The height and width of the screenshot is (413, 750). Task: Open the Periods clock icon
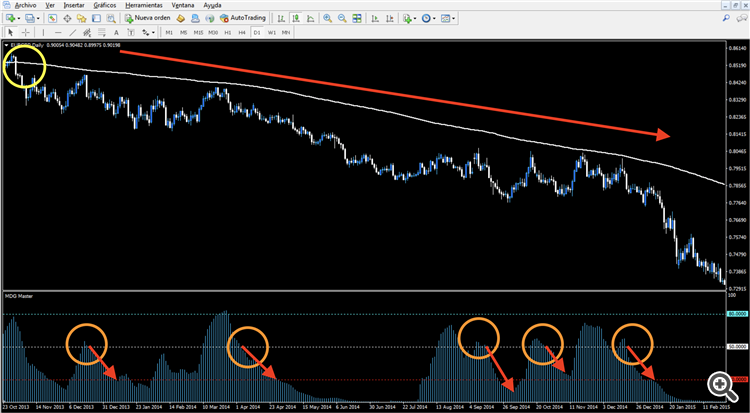point(426,18)
